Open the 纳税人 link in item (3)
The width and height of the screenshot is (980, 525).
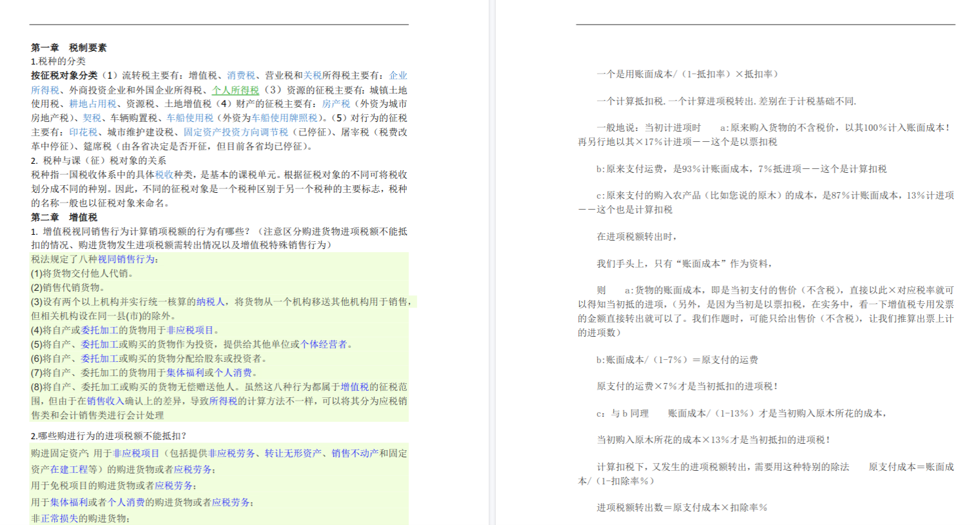click(x=210, y=302)
